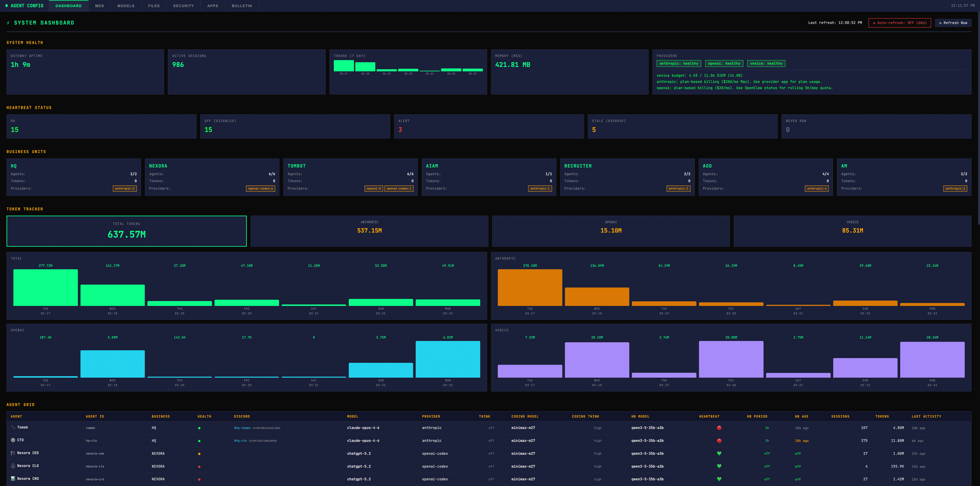
Task: Click the Nexora CEO crane icon
Action: (x=13, y=453)
